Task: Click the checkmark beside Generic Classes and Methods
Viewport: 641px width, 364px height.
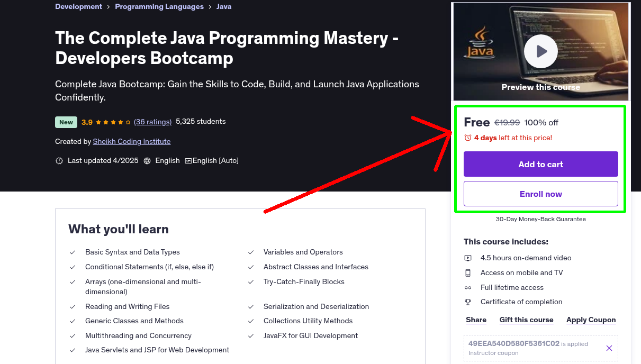Action: tap(73, 321)
